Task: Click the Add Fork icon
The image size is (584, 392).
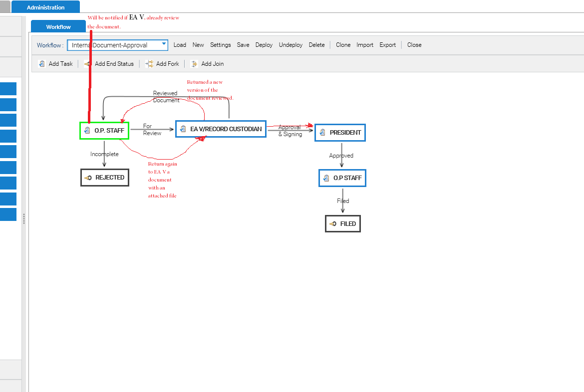Action: [149, 64]
